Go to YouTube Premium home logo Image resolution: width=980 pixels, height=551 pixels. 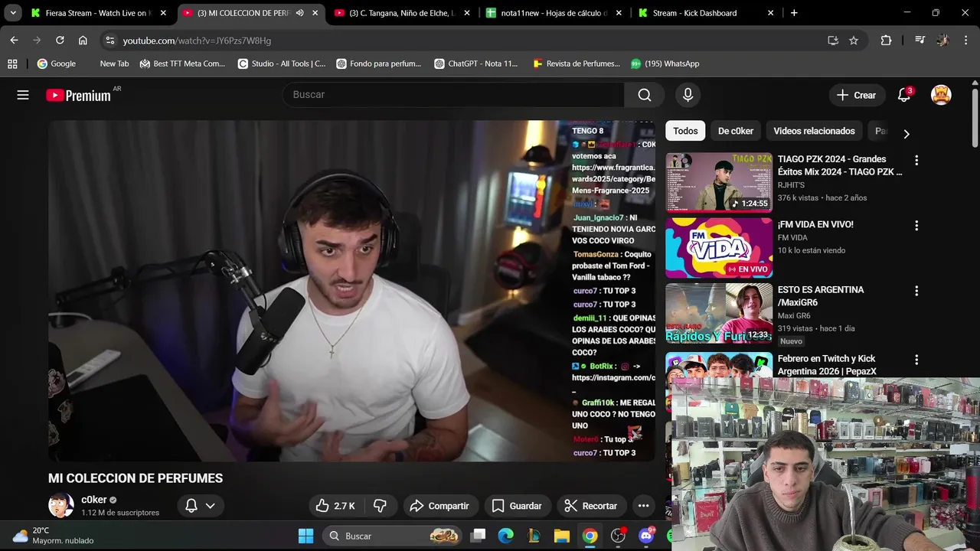(x=79, y=95)
